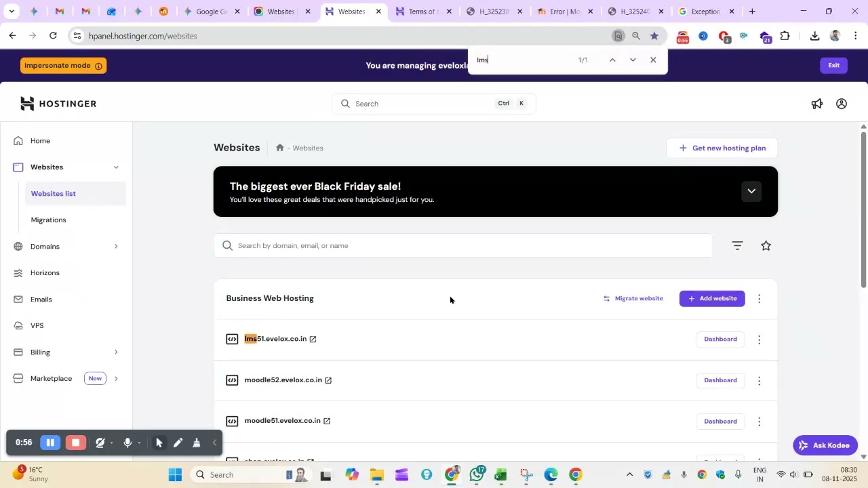Go to next find-in-page match
The height and width of the screenshot is (488, 868).
point(633,60)
